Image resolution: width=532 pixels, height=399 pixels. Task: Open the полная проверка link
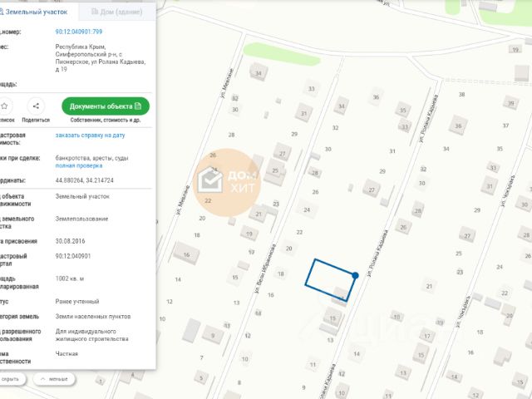point(79,166)
